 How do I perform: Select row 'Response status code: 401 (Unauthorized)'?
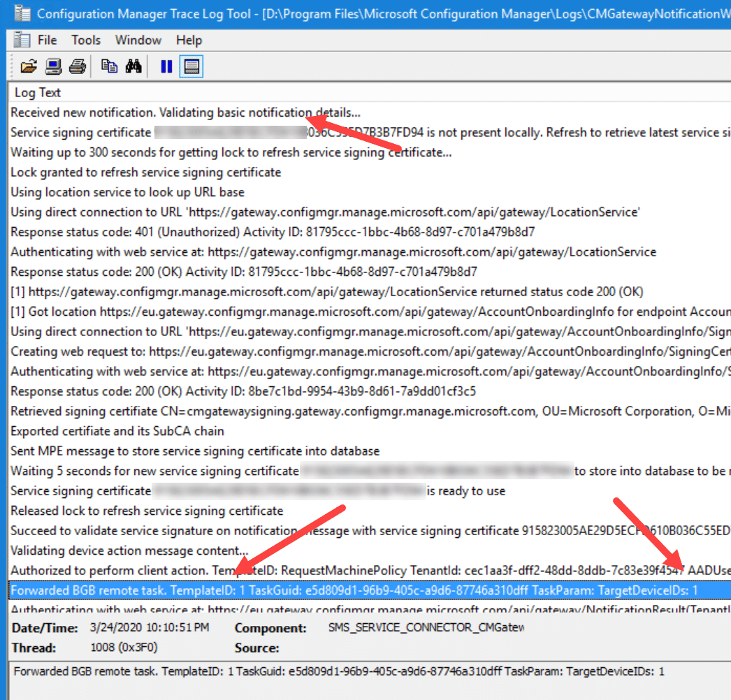click(370, 232)
